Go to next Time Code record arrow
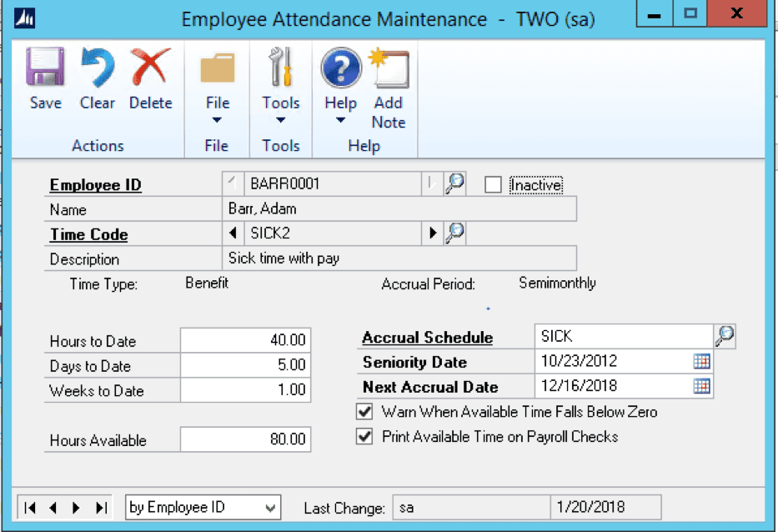The width and height of the screenshot is (778, 532). point(433,233)
